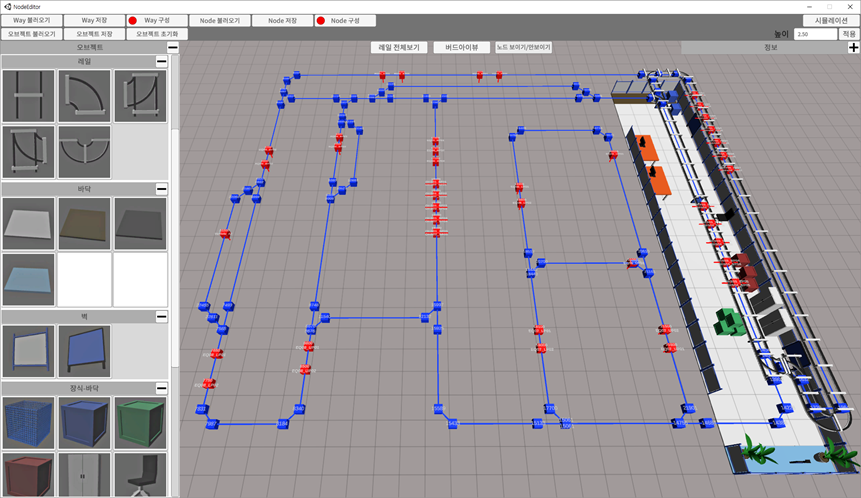Toggle 노드 보이기/안보이기 node visibility

tap(523, 47)
